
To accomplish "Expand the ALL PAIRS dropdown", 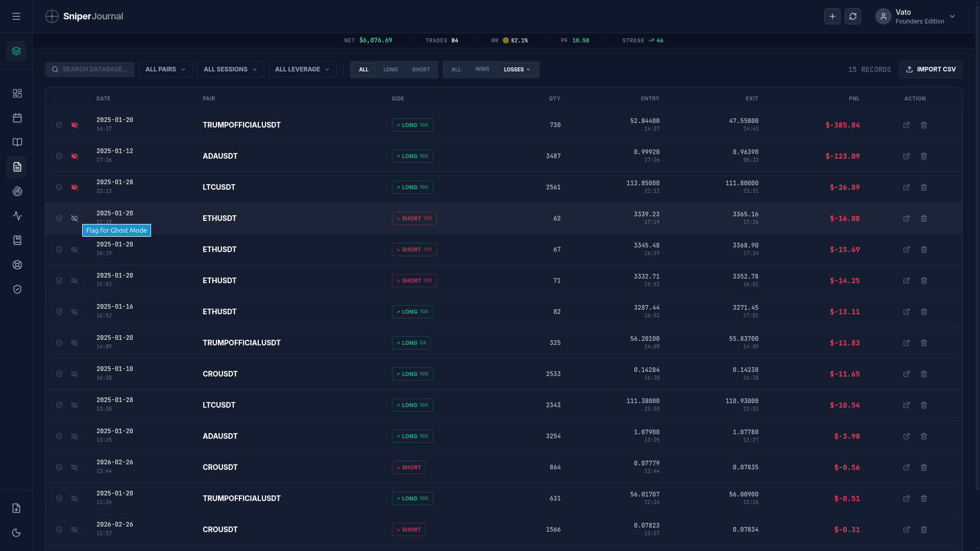I will tap(166, 69).
